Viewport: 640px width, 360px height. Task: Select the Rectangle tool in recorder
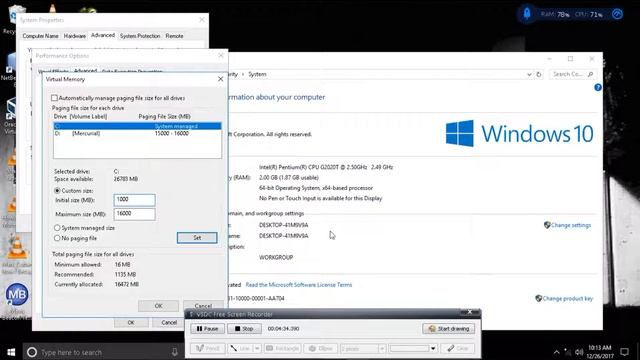click(282, 349)
